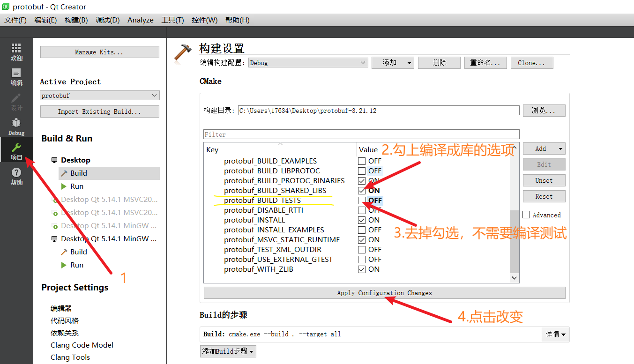The height and width of the screenshot is (364, 634).
Task: Toggle protobuf_BUILD_PROTOC_BINARIES checkbox
Action: pyautogui.click(x=362, y=181)
